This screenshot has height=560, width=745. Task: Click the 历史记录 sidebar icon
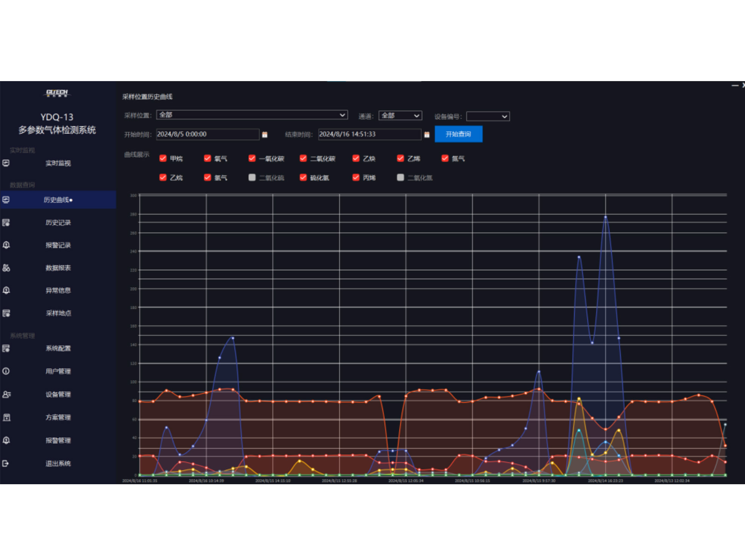point(6,222)
